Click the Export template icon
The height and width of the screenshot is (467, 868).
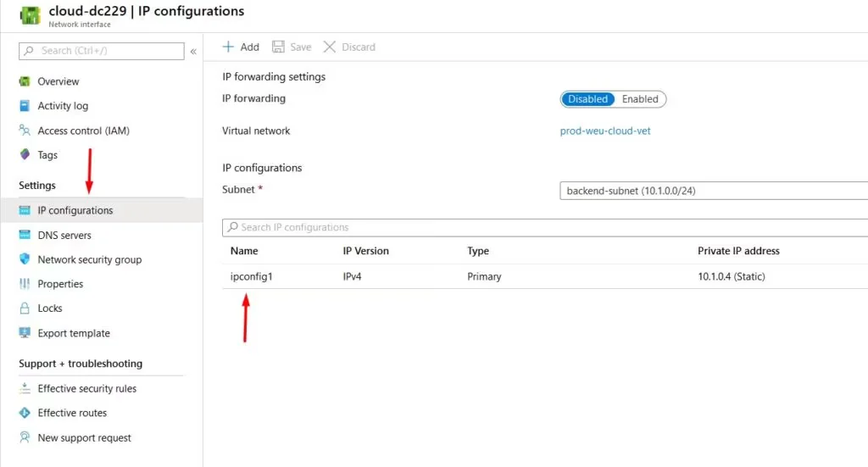[x=25, y=333]
